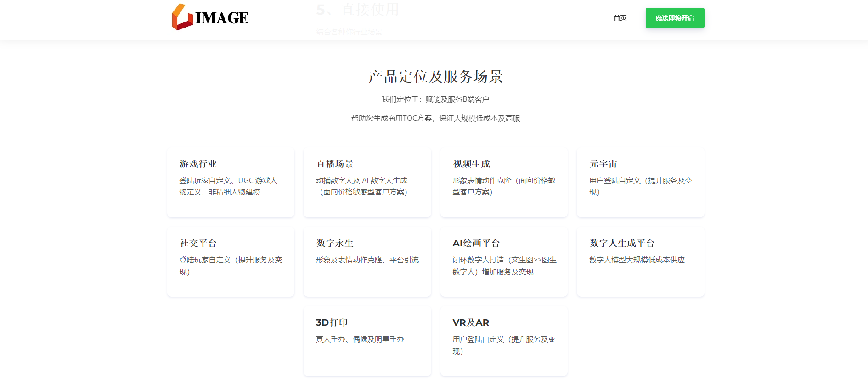
Task: Click 真人手办、偶像及明星手办 description text
Action: [360, 339]
